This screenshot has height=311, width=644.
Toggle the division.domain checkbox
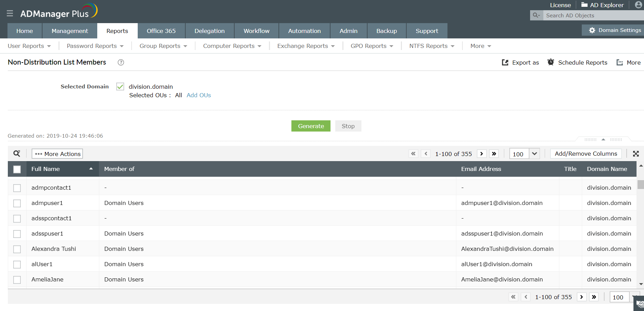coord(120,87)
